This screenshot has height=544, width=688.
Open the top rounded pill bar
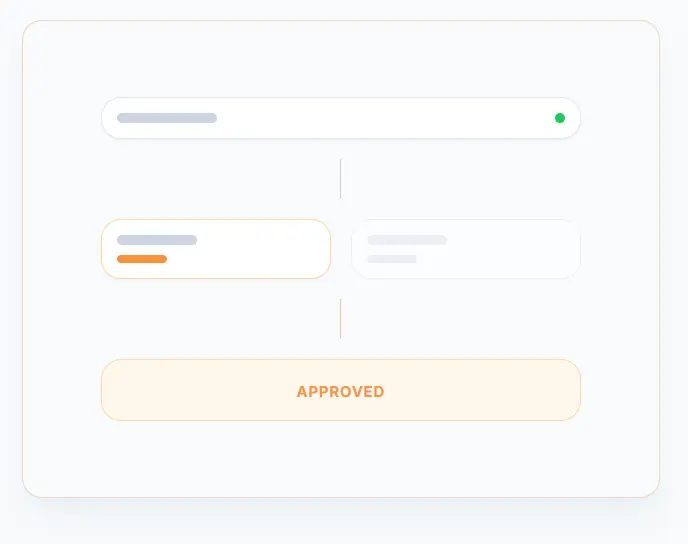pos(341,118)
